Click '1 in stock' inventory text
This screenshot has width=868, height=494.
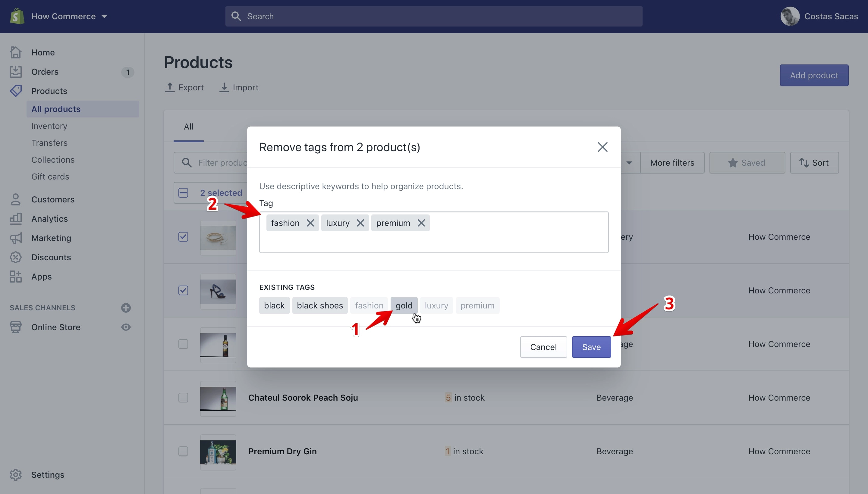(464, 451)
